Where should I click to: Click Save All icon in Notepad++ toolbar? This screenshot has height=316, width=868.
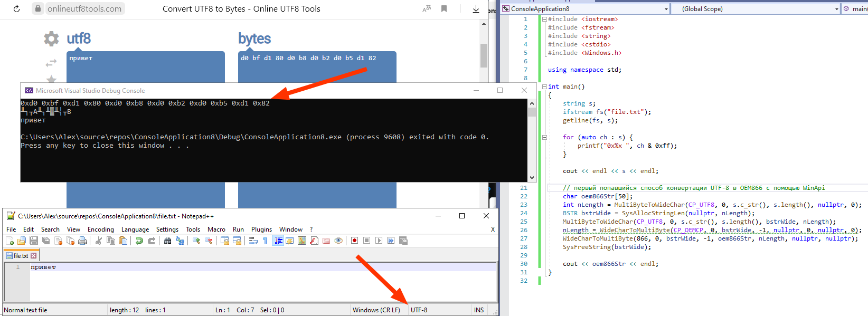tap(46, 241)
